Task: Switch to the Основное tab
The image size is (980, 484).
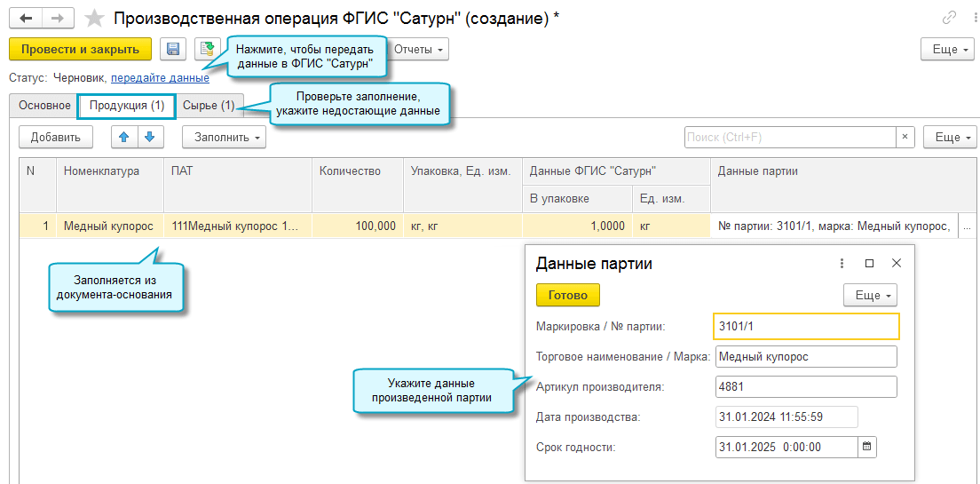Action: pos(44,106)
